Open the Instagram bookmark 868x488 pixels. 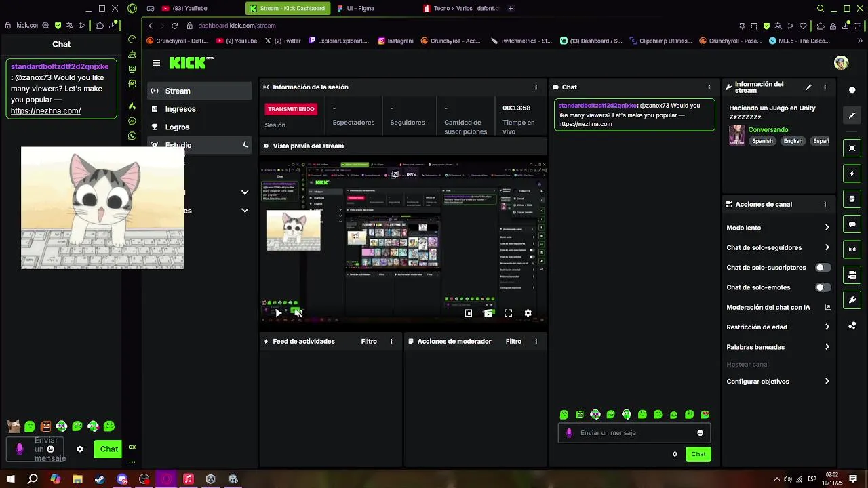pyautogui.click(x=395, y=41)
